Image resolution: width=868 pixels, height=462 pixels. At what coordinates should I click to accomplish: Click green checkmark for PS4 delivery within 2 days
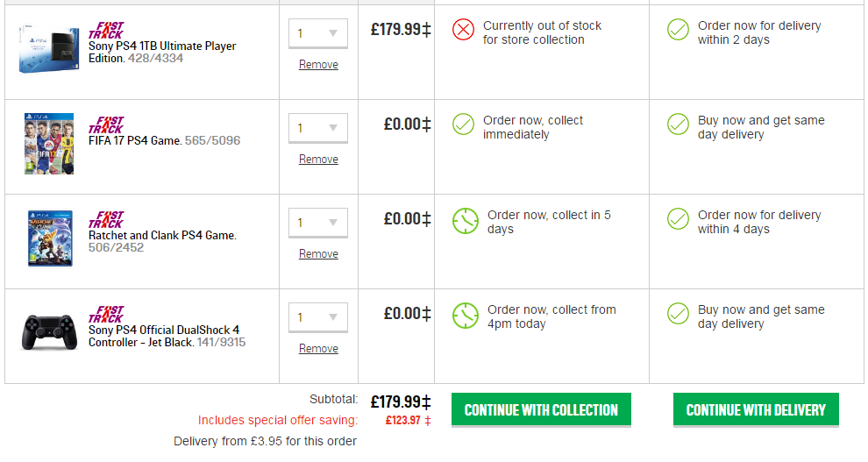coord(678,30)
